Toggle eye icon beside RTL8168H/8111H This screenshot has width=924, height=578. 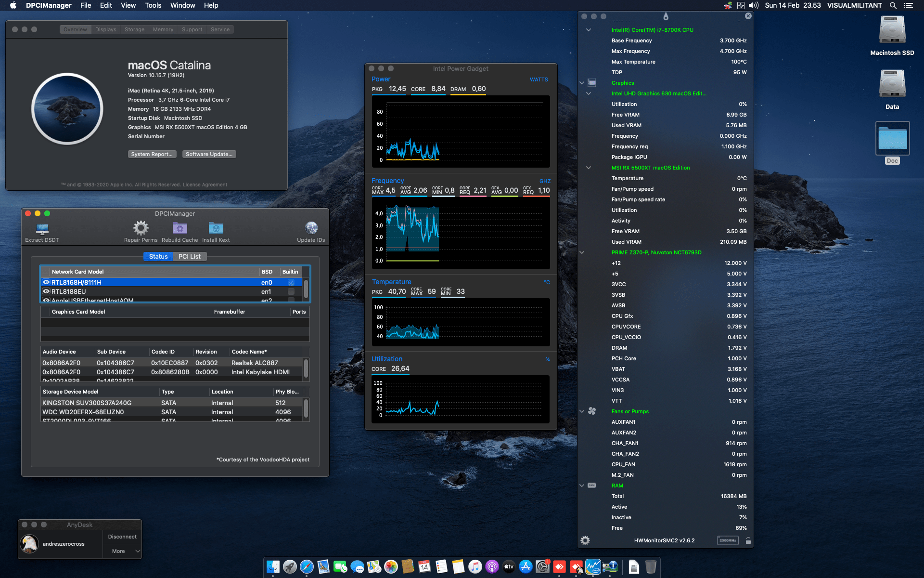[46, 282]
